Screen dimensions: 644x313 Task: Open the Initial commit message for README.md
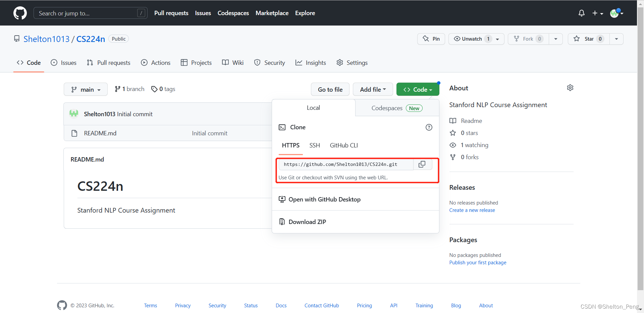click(x=210, y=133)
